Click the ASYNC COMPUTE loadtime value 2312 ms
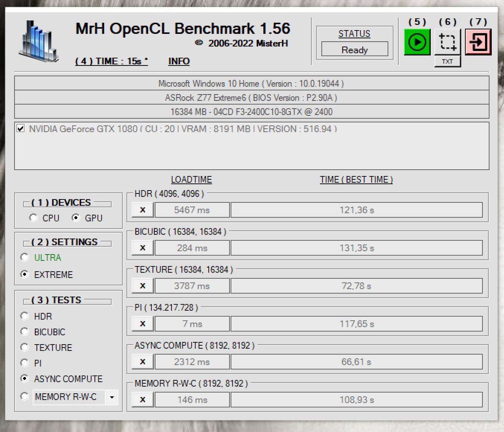Image resolution: width=504 pixels, height=432 pixels. coord(192,362)
